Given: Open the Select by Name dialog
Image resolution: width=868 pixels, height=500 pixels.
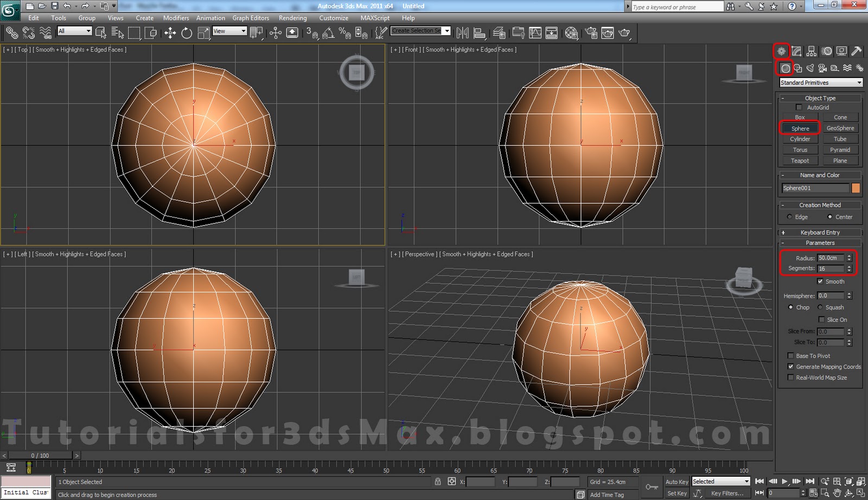Looking at the screenshot, I should (x=117, y=33).
